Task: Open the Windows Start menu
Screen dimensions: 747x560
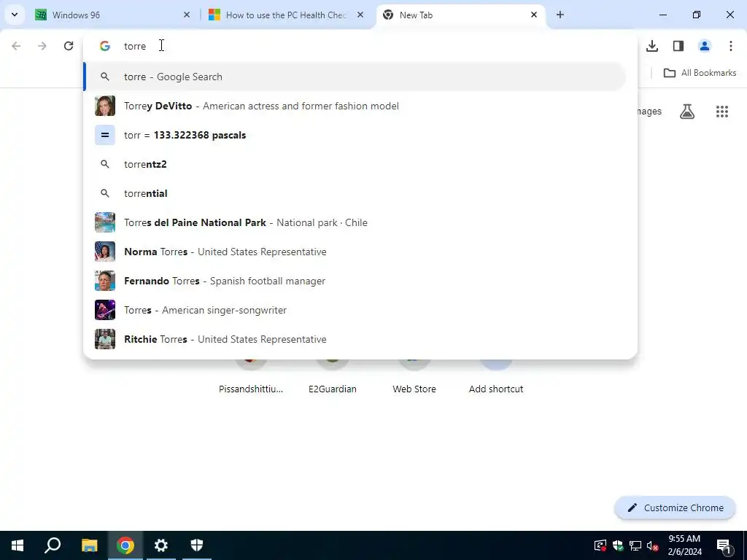Action: coord(18,545)
